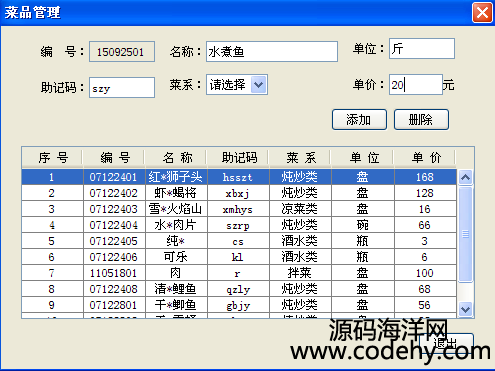
Task: Sort by the 单价 column header
Action: tap(425, 157)
